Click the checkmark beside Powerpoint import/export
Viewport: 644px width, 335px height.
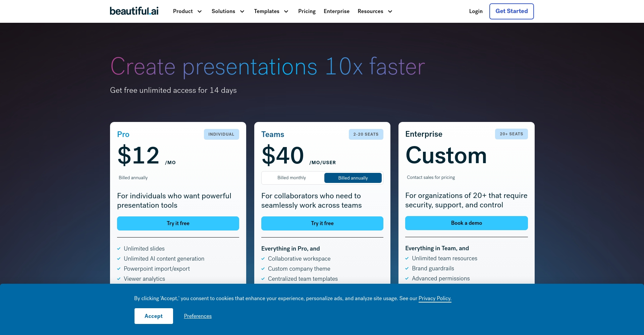pyautogui.click(x=119, y=269)
